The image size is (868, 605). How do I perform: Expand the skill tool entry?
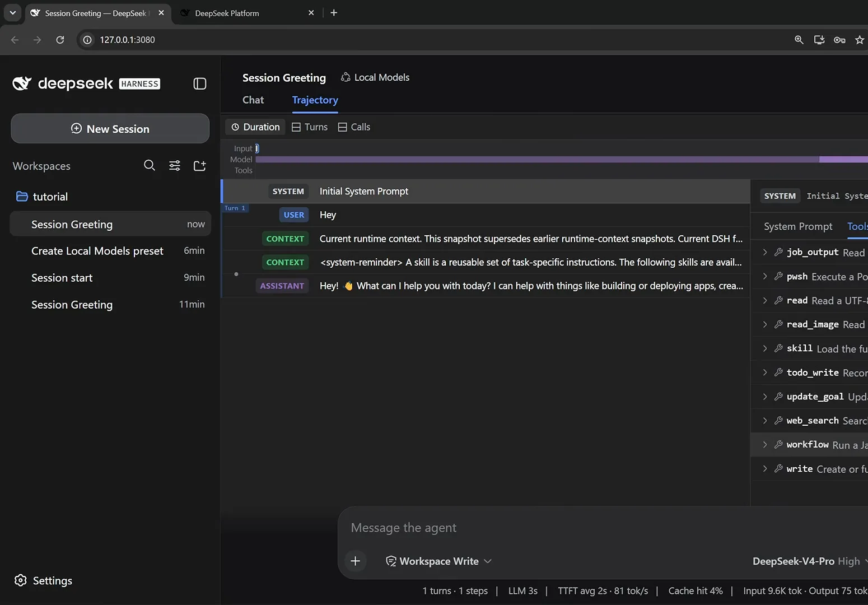(765, 348)
